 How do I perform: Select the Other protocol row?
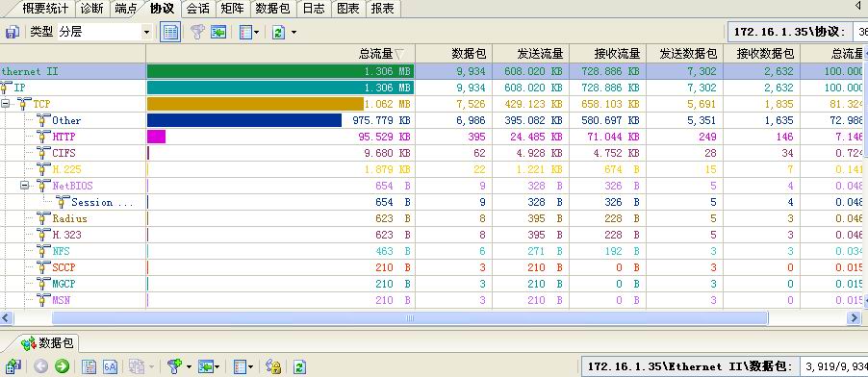(432, 120)
